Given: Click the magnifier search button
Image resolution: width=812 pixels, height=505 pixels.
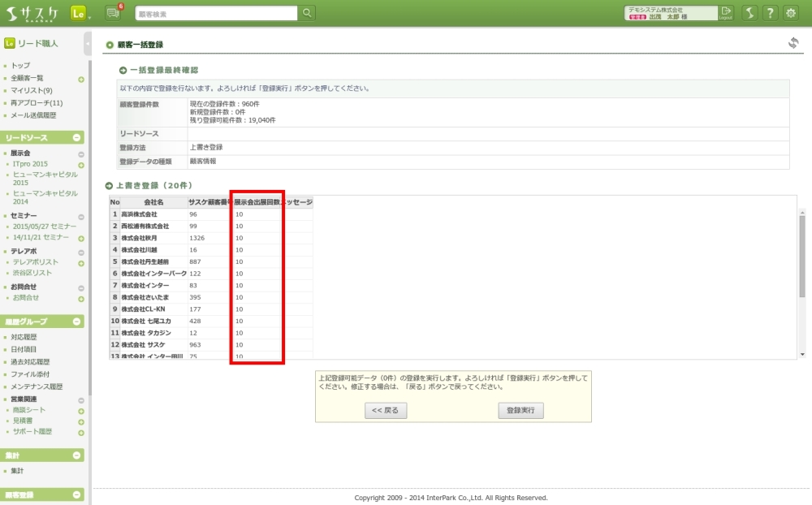Looking at the screenshot, I should coord(307,13).
